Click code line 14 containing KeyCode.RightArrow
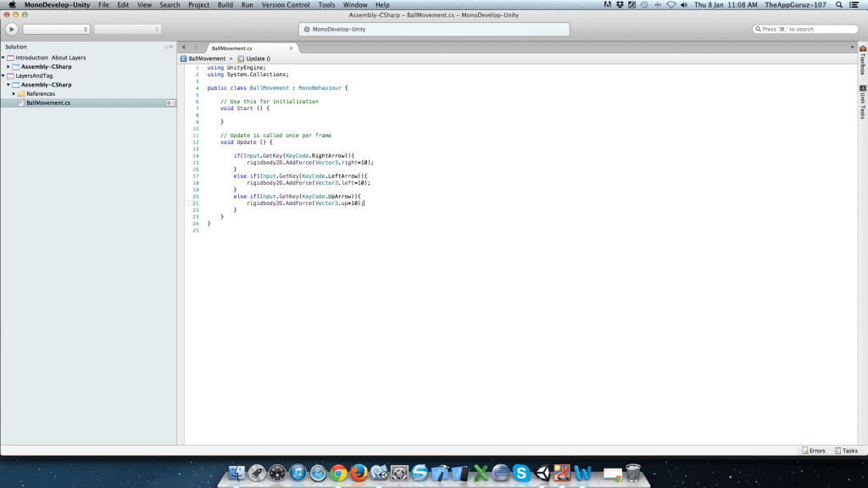Viewport: 868px width, 488px height. pyautogui.click(x=294, y=156)
